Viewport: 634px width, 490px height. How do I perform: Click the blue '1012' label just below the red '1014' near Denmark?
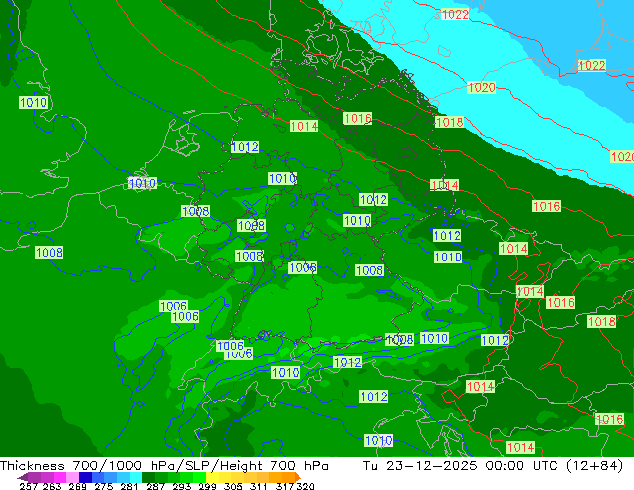(245, 146)
